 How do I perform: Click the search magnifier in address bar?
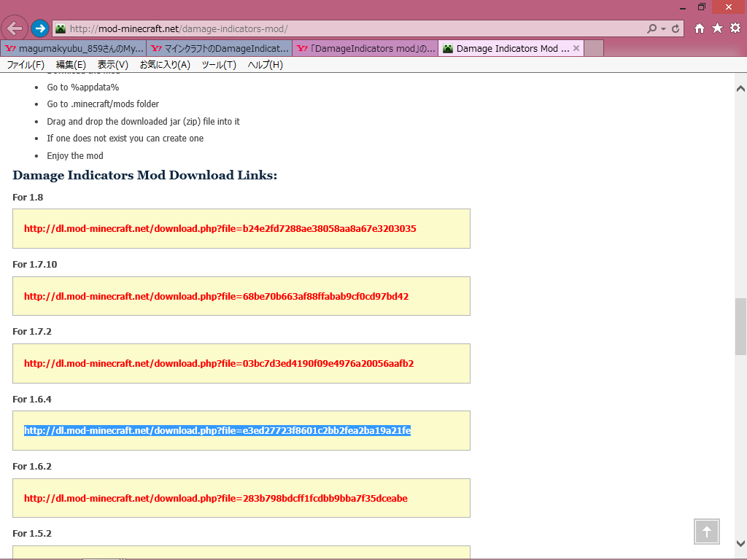click(651, 28)
